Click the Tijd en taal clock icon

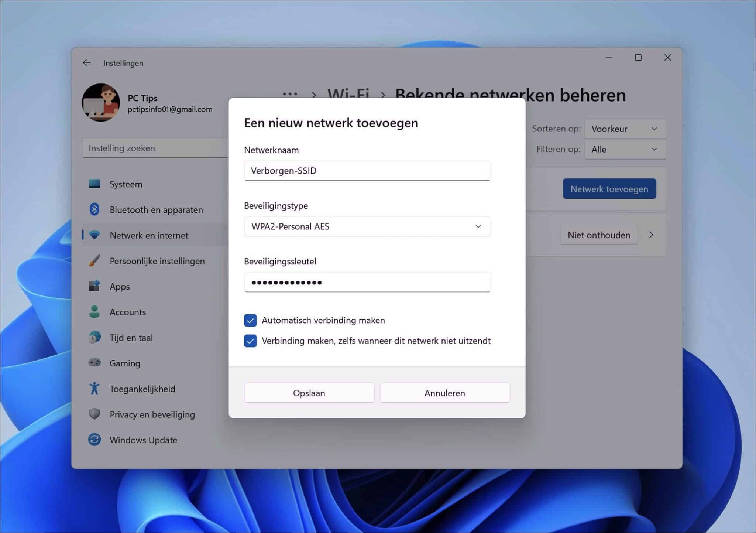coord(95,337)
